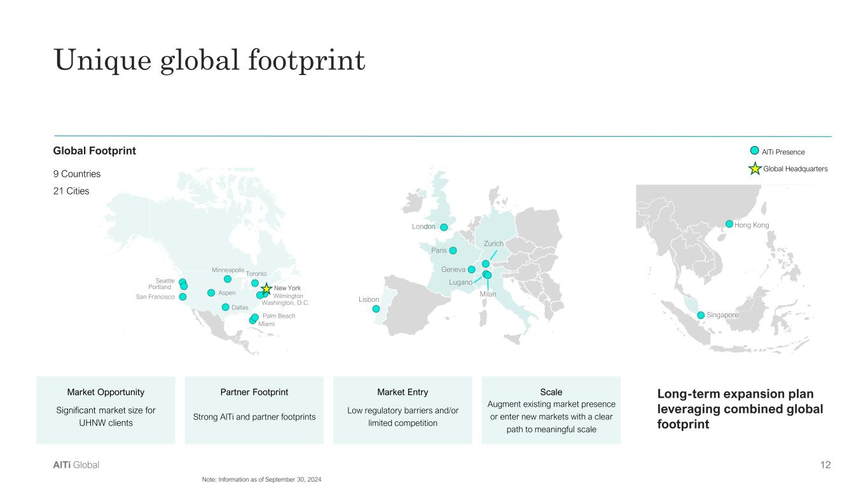This screenshot has width=868, height=488.
Task: Select the "Information as of September 30, 2024" note
Action: (x=261, y=478)
